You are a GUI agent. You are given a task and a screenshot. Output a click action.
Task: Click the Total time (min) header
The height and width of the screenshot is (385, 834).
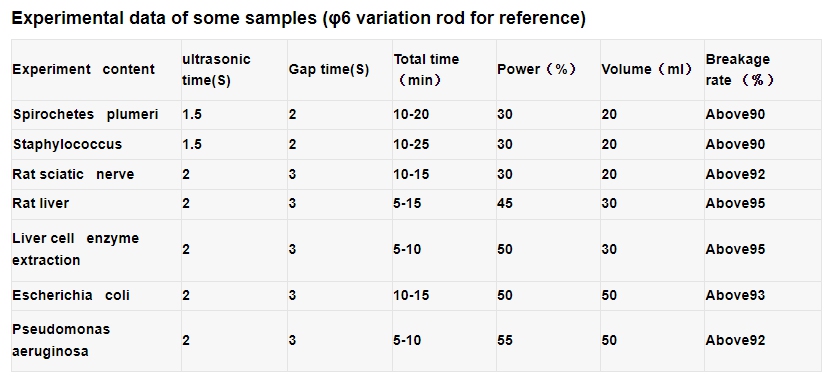point(426,70)
